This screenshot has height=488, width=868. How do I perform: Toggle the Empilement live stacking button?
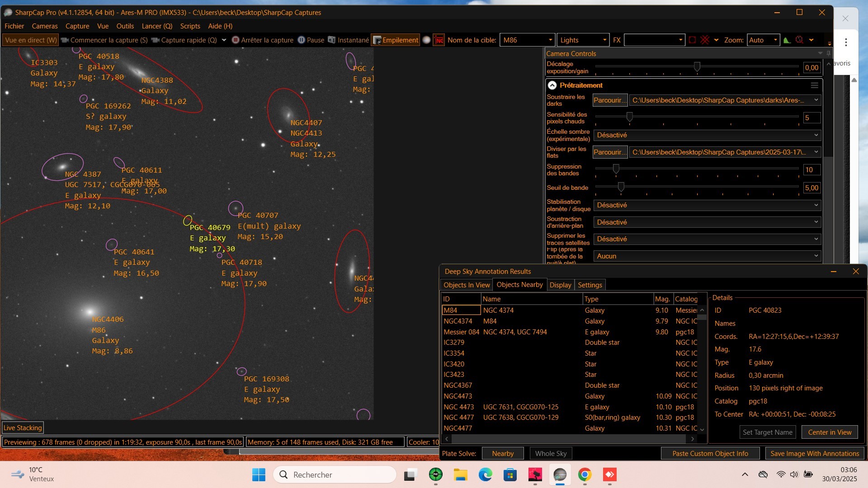[x=396, y=40]
